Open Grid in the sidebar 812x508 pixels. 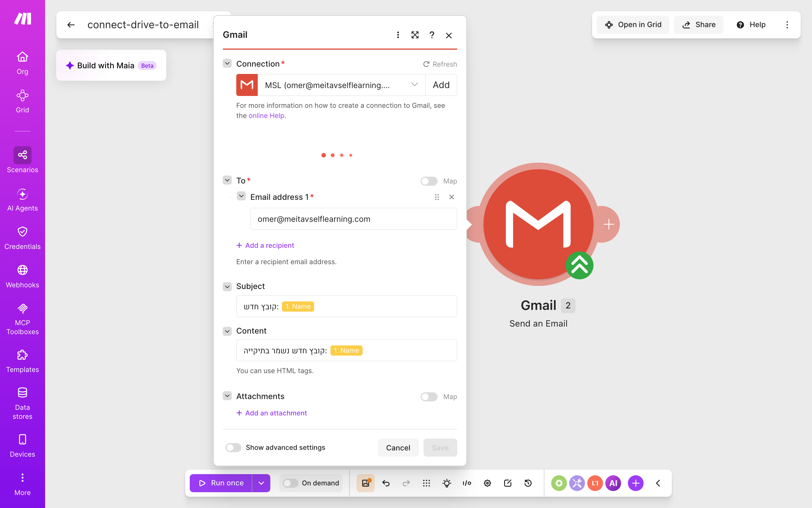pos(23,101)
